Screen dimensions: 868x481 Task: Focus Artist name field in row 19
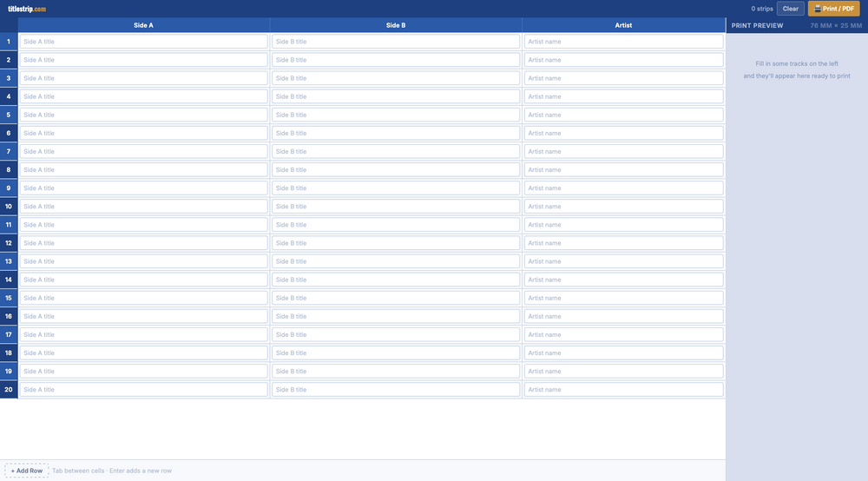coord(623,370)
